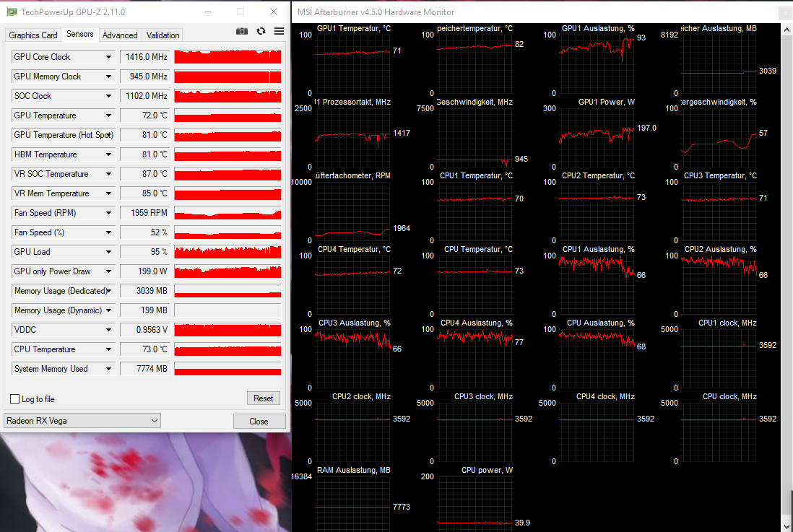Take a GPU-Z screenshot with camera icon
793x532 pixels.
[x=242, y=31]
